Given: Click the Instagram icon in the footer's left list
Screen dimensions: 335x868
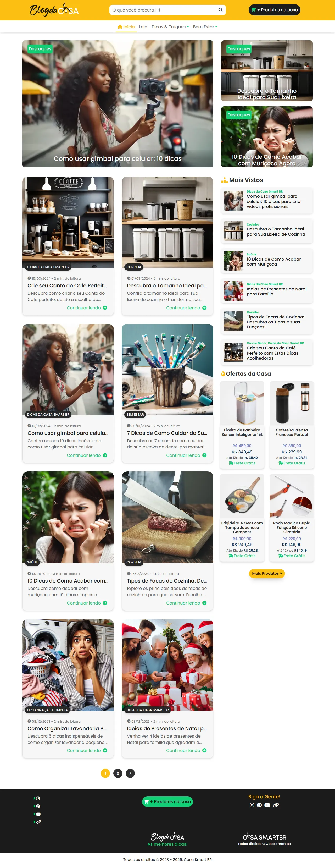Looking at the screenshot, I should [38, 798].
